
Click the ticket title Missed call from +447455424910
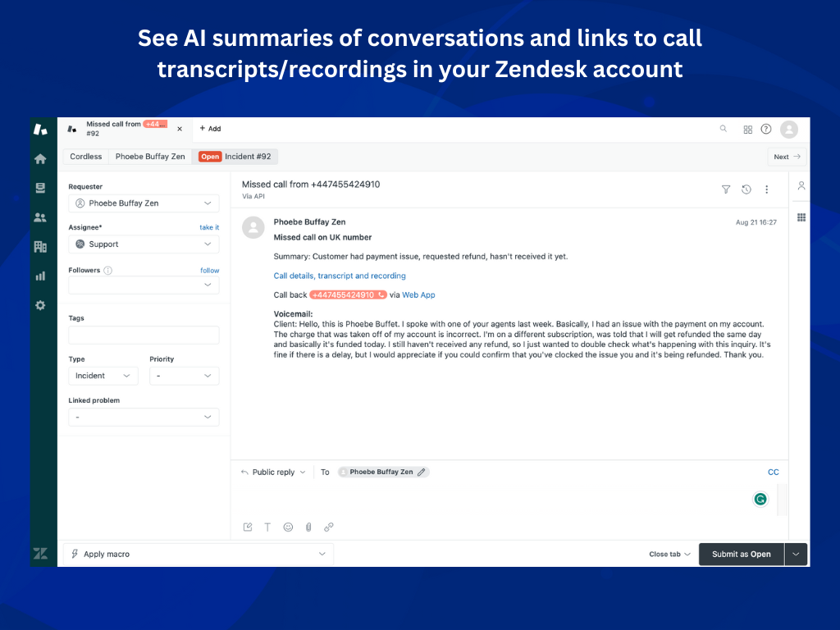point(311,185)
